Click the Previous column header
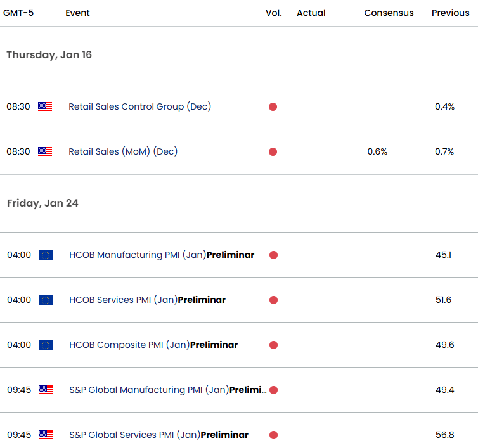Screen dimensions: 478x448 [450, 13]
